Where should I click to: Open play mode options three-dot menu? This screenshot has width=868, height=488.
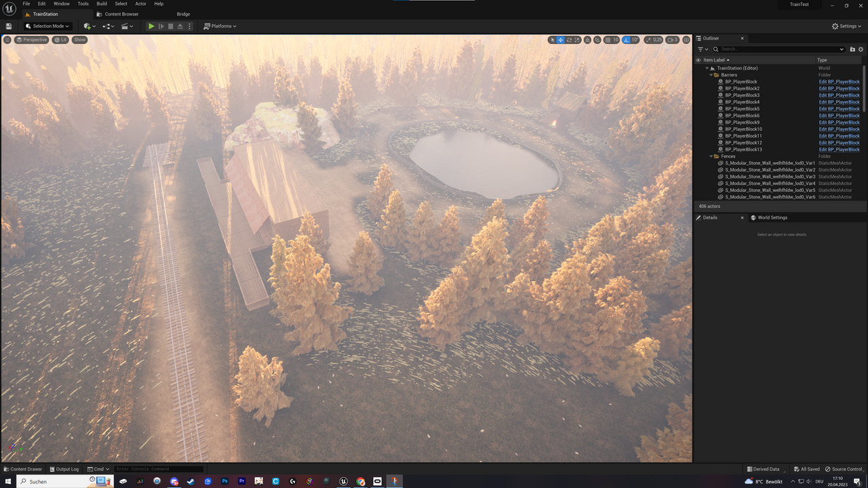(x=189, y=26)
